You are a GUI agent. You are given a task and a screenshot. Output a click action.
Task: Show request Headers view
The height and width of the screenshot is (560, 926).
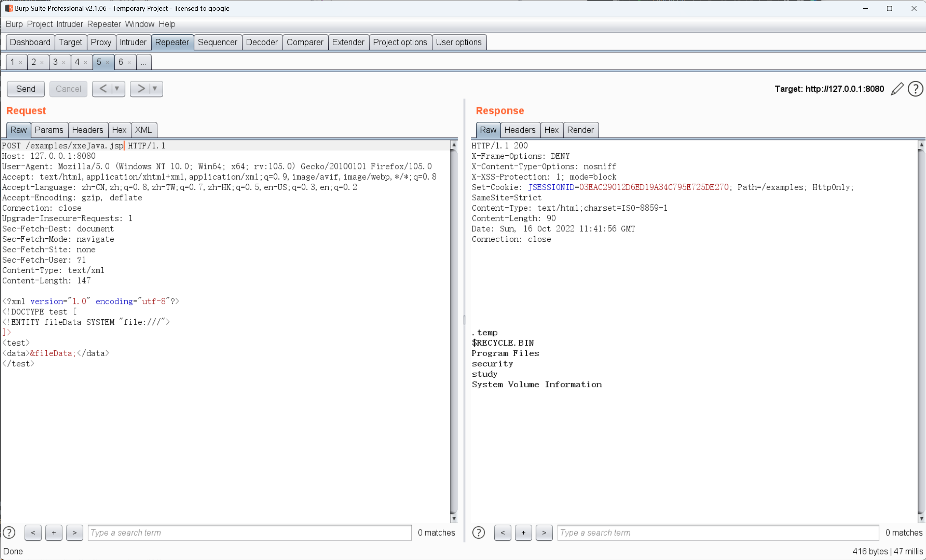(88, 130)
